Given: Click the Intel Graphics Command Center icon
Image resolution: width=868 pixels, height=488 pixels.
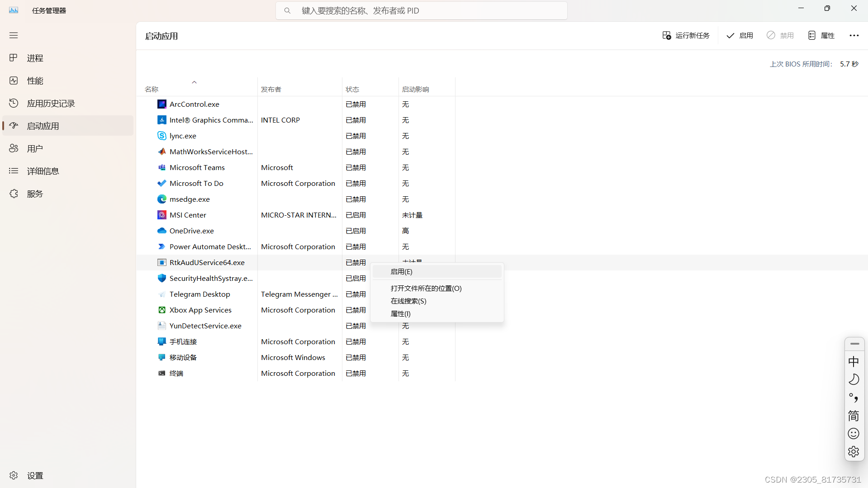Looking at the screenshot, I should (161, 120).
